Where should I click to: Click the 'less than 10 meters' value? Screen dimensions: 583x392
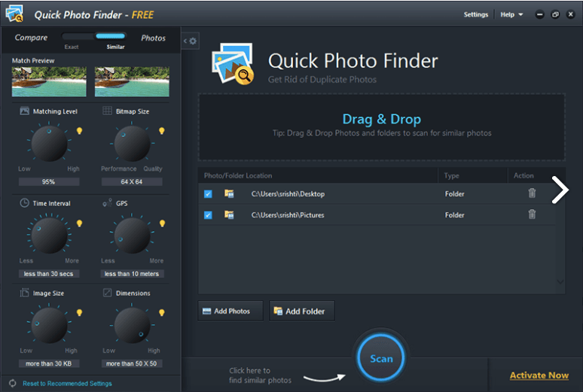[x=132, y=274]
